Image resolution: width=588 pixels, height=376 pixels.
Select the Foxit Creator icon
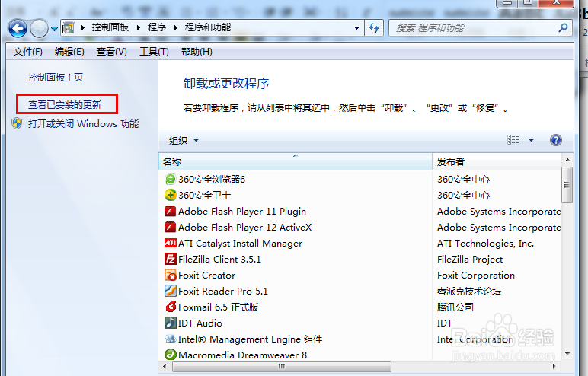(x=171, y=276)
